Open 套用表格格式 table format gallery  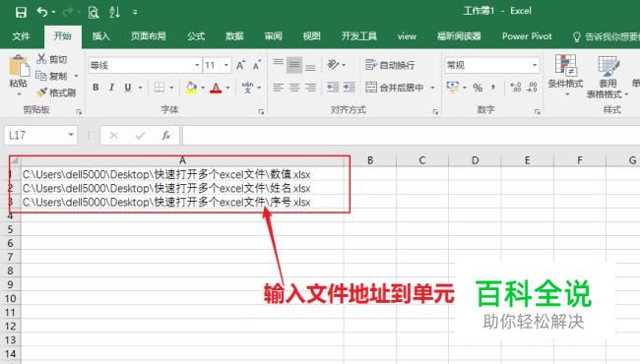click(608, 77)
